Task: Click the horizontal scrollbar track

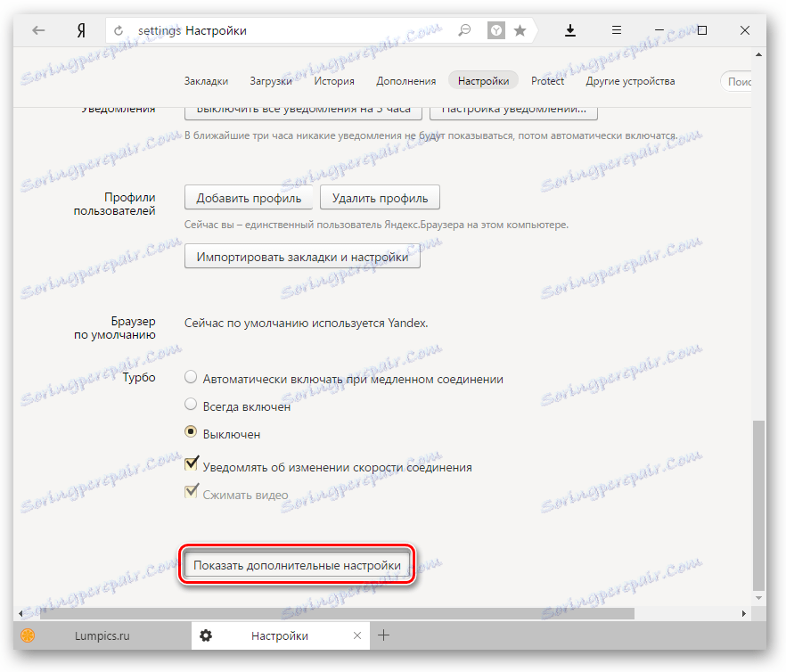Action: pos(381,613)
